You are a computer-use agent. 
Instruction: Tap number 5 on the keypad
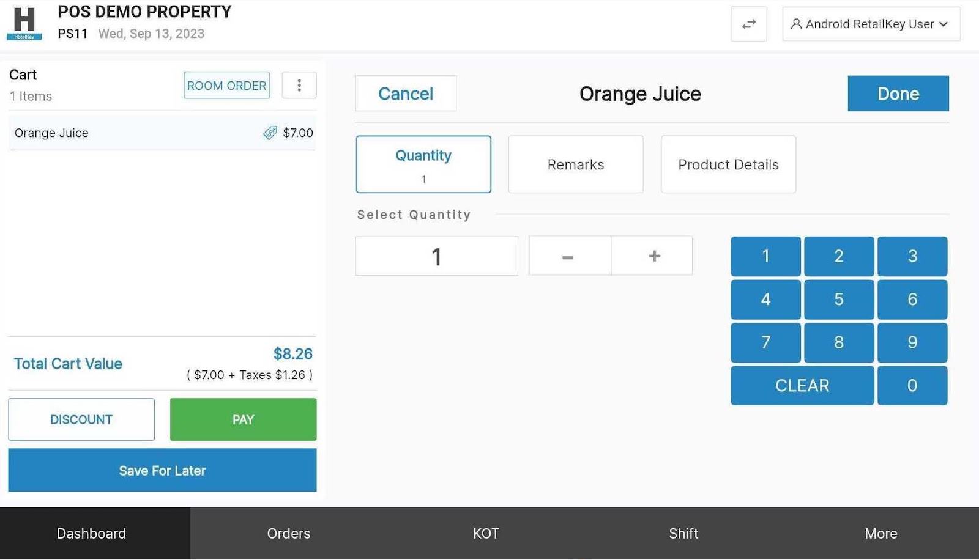click(838, 300)
